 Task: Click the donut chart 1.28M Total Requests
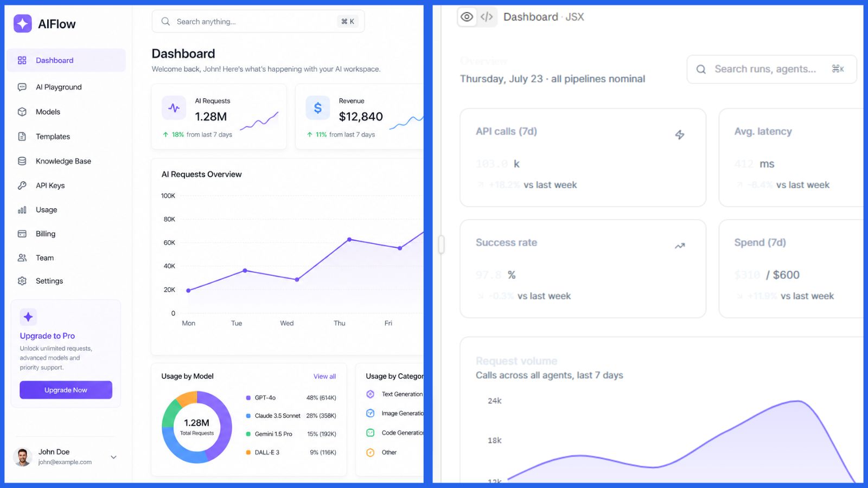tap(197, 427)
